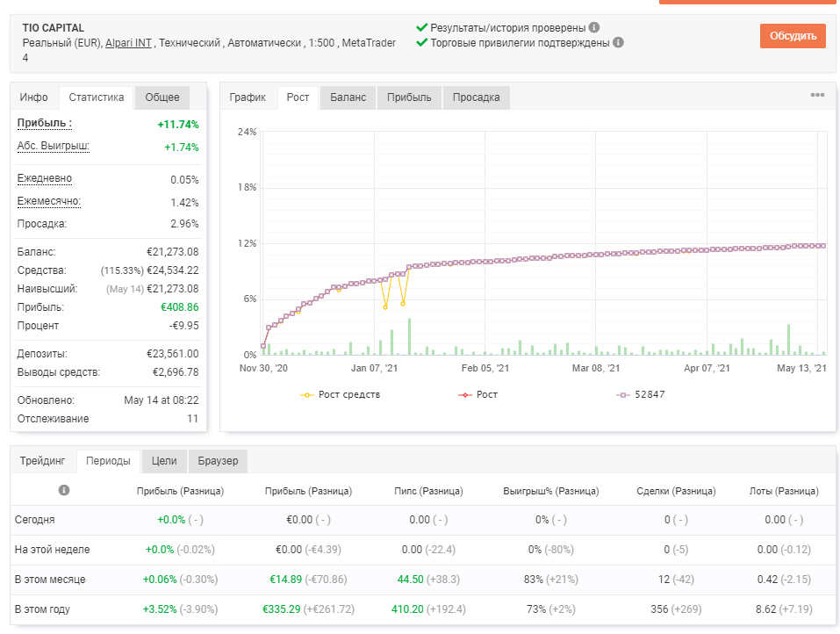Open the 'Браузер' tab
Viewport: 840px width, 634px height.
point(218,461)
